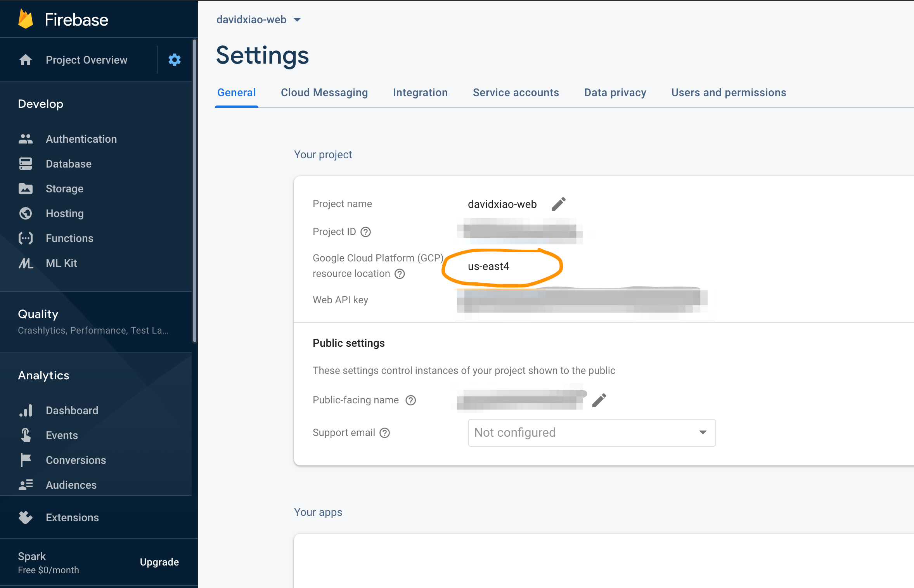Open Service accounts tab

[516, 93]
